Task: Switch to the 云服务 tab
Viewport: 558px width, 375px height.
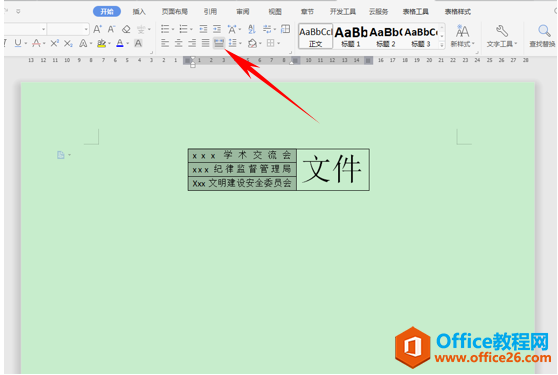Action: point(378,12)
